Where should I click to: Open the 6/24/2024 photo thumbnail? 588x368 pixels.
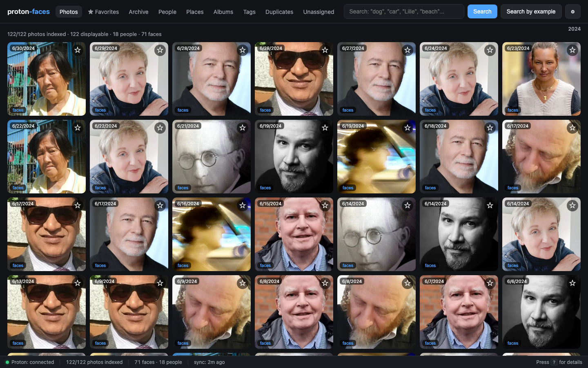459,79
